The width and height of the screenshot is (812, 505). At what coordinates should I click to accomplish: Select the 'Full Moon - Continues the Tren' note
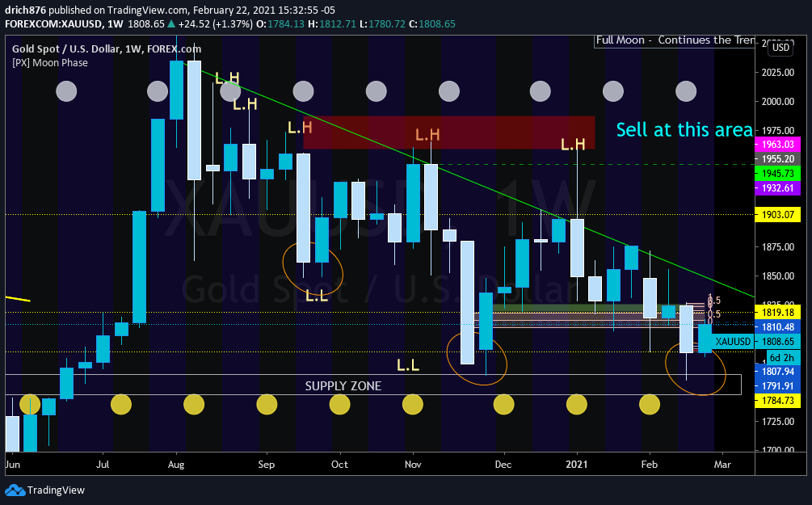[x=675, y=40]
